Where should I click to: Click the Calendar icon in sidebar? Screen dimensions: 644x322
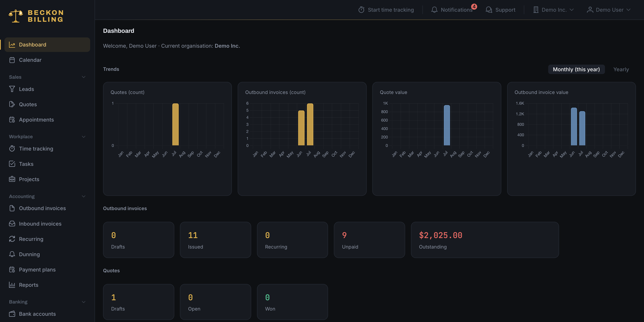click(x=12, y=60)
